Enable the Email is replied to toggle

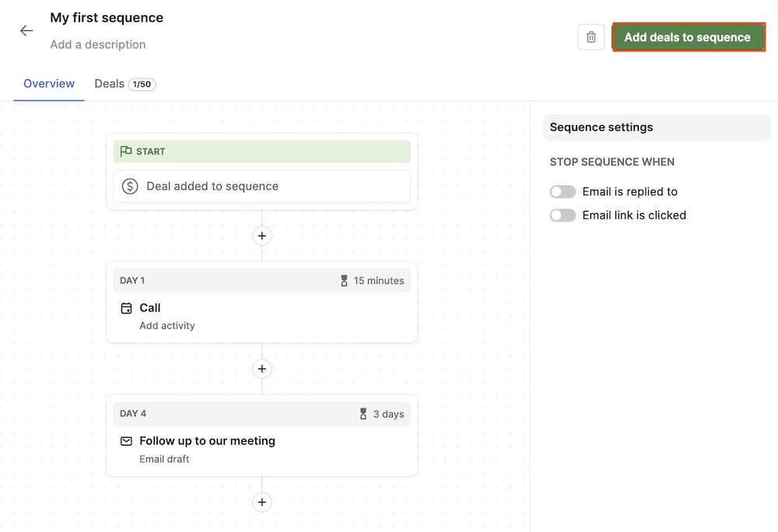click(562, 191)
